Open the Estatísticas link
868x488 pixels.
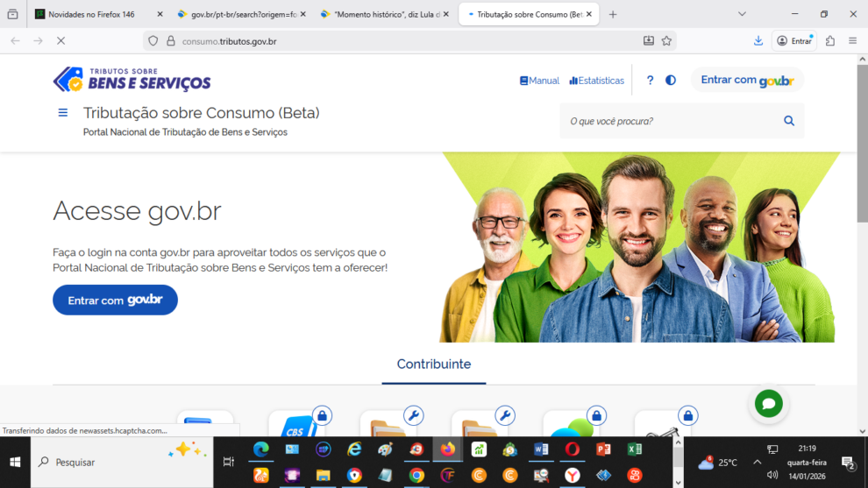point(596,81)
